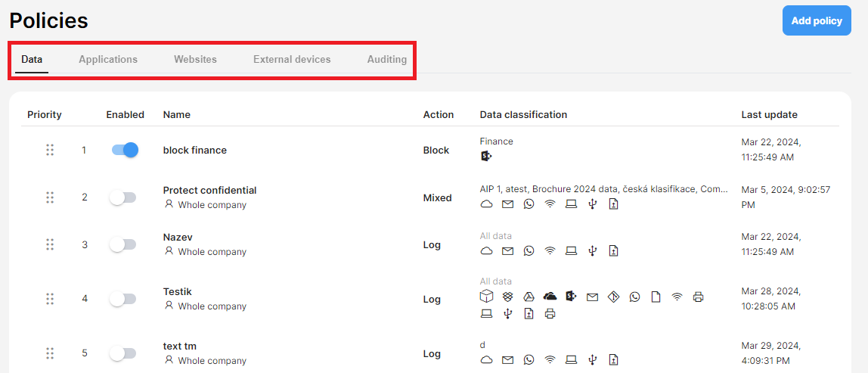Enable the Testik policy toggle
This screenshot has height=373, width=868.
(x=122, y=299)
